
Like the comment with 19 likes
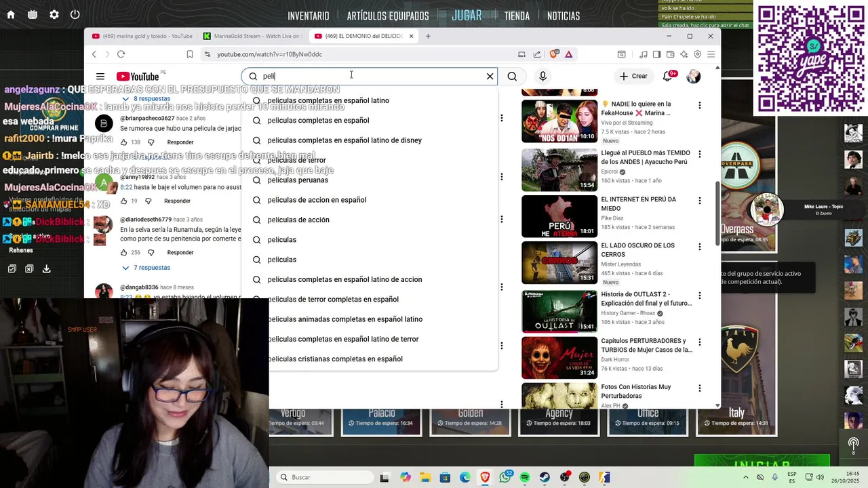pyautogui.click(x=123, y=201)
